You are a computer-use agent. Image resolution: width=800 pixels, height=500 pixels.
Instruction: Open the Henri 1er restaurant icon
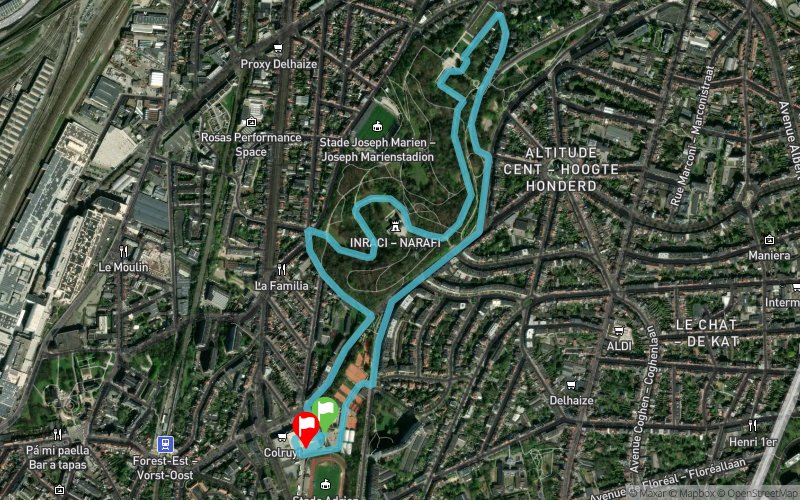coord(753,426)
